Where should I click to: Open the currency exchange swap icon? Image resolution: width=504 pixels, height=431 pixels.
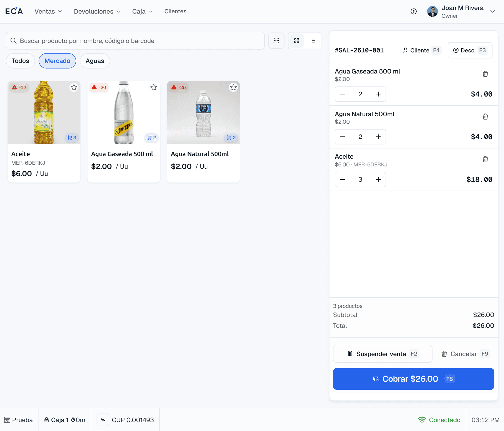click(x=103, y=420)
